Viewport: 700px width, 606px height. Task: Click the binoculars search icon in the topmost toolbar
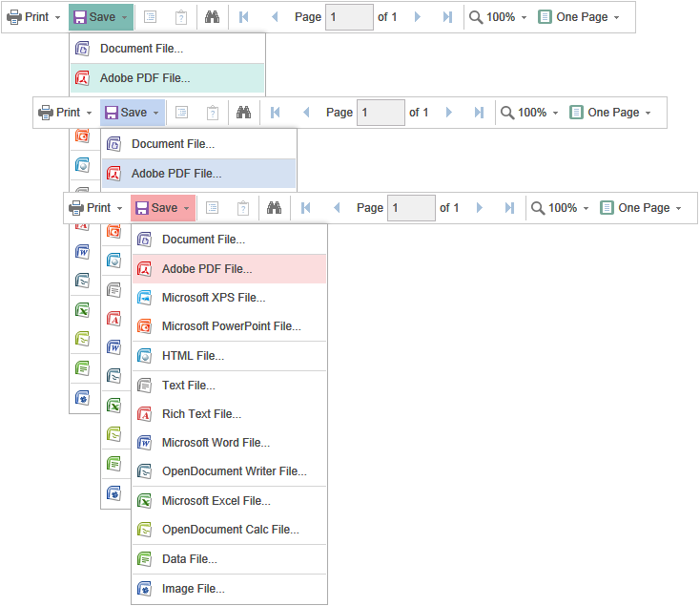click(213, 17)
